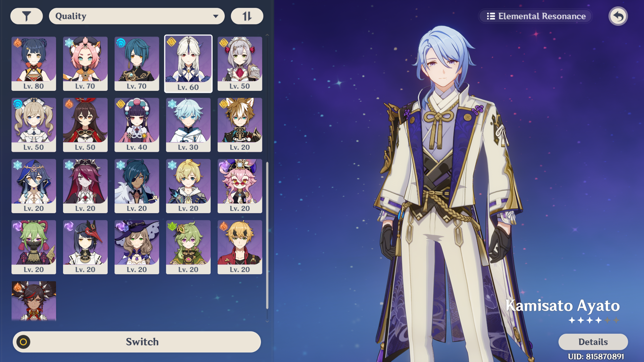644x362 pixels.
Task: Select the eyepatch Cryo character Lv. 20
Action: 137,186
